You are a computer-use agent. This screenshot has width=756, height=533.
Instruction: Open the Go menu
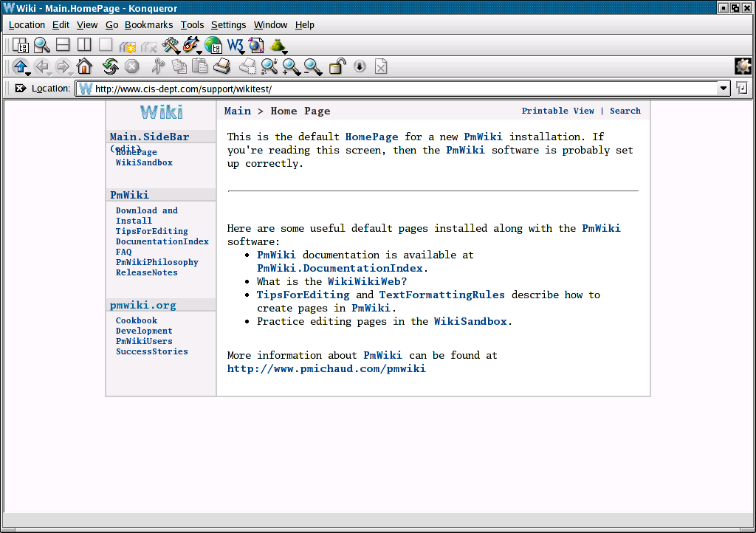[112, 24]
